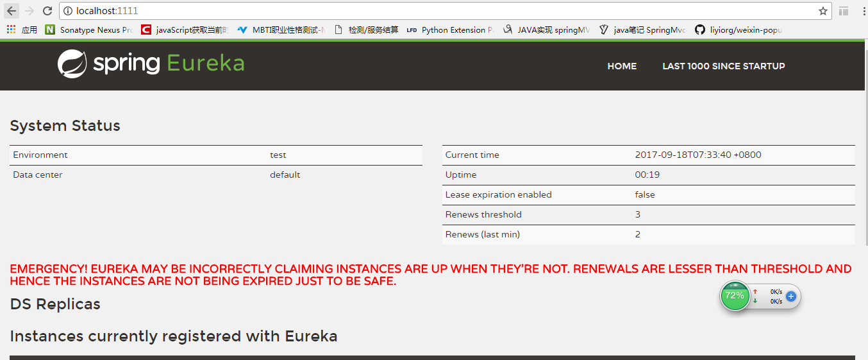Go to the HOME nav item
Viewport: 868px width, 360px height.
coord(622,66)
